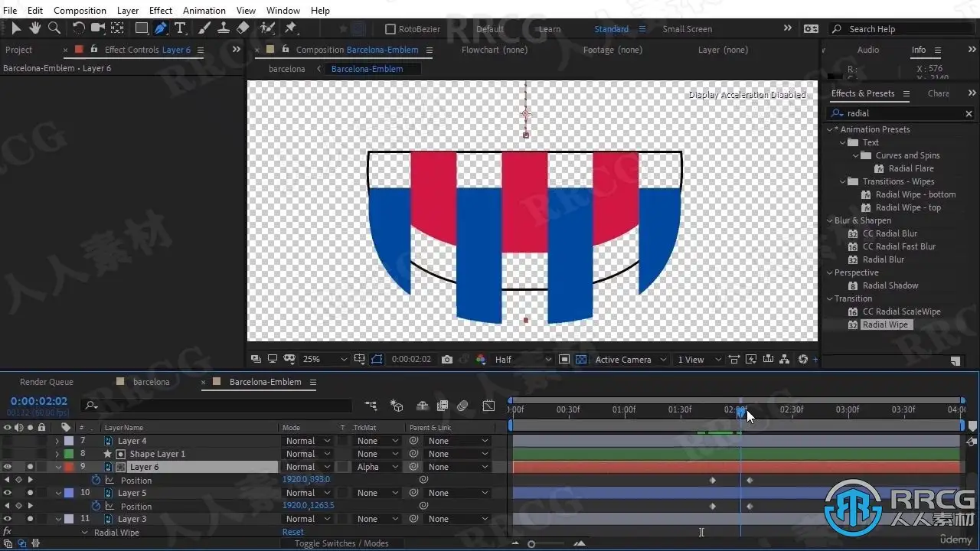Open the Alpha track matte dropdown for Layer 6
Image resolution: width=980 pixels, height=551 pixels.
pyautogui.click(x=377, y=467)
